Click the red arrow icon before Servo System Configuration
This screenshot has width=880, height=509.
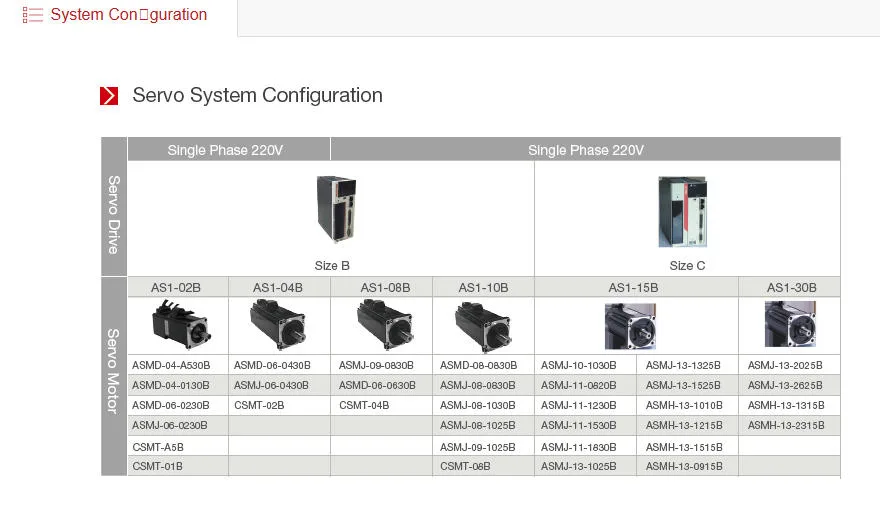pos(109,96)
